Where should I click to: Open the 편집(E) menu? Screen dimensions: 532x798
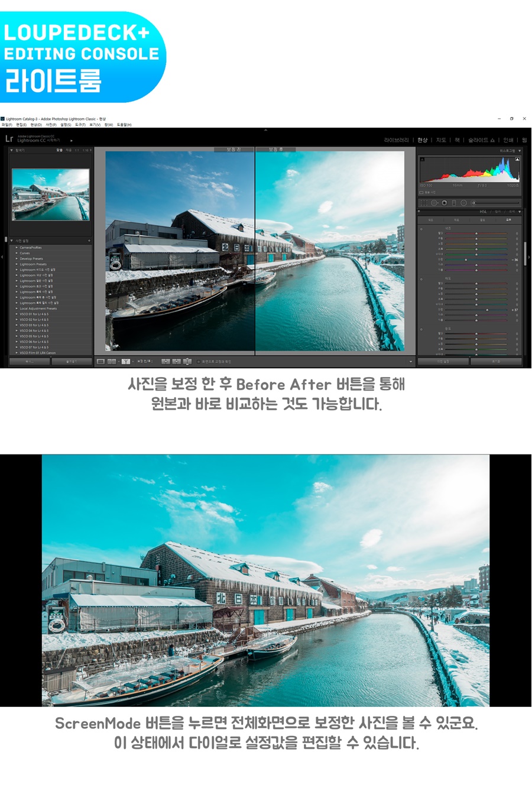click(x=21, y=125)
